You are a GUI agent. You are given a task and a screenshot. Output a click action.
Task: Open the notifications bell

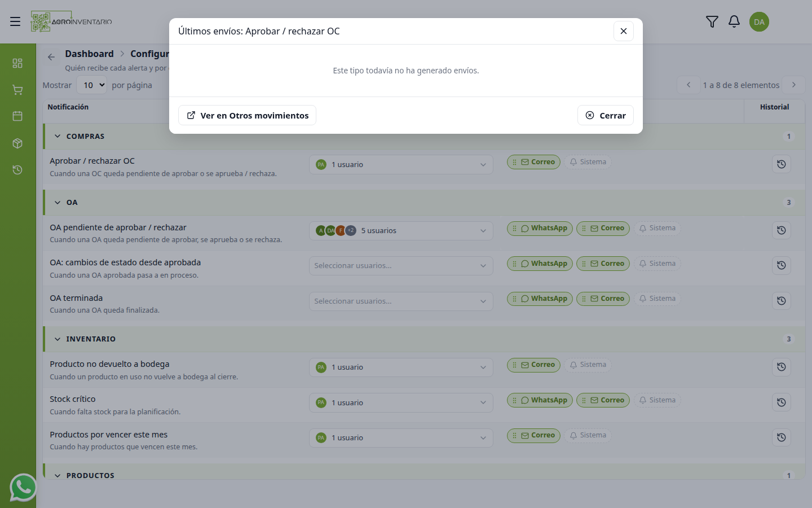click(x=734, y=21)
